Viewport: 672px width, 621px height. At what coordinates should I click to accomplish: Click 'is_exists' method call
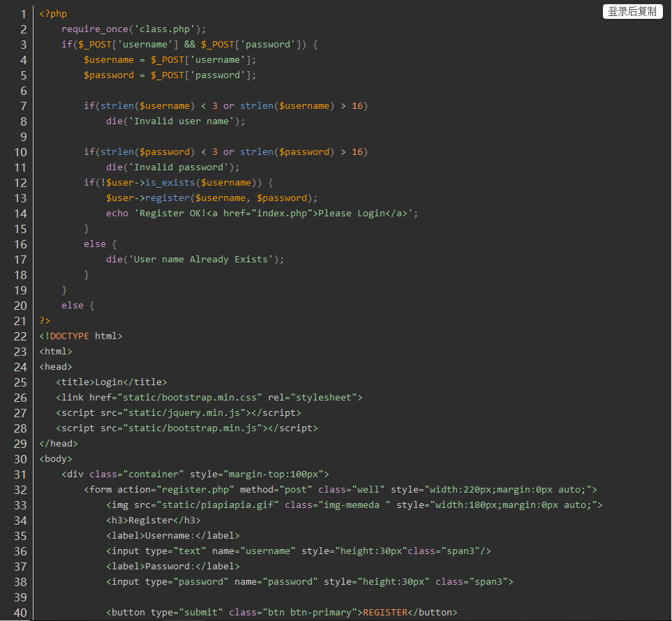(170, 183)
